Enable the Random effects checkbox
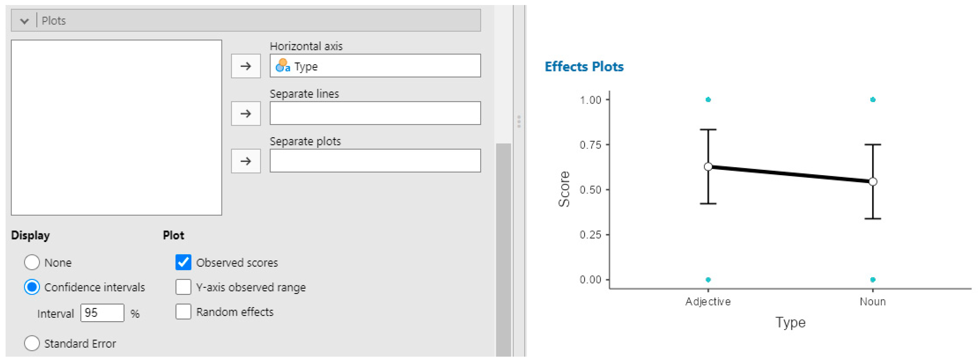Screen dimensions: 980x363 click(183, 312)
